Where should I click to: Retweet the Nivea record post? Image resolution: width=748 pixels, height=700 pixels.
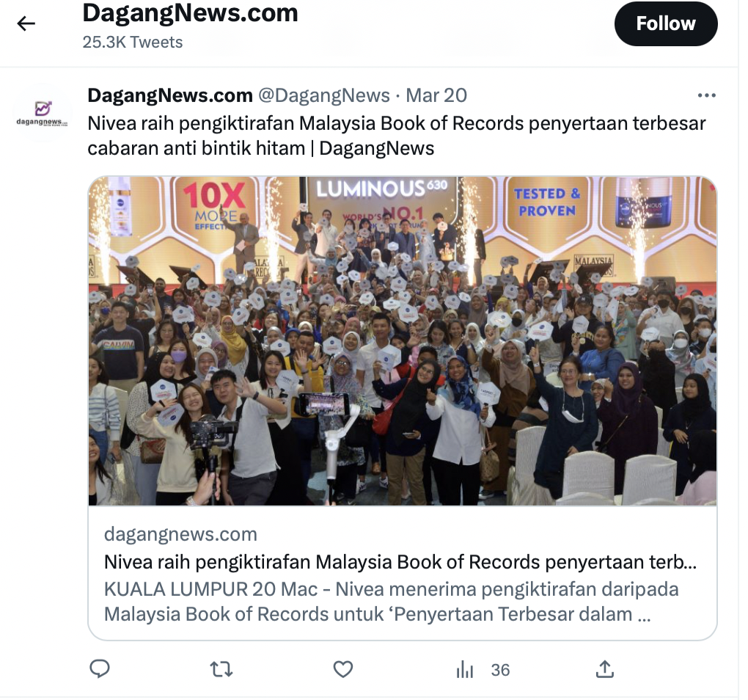221,669
